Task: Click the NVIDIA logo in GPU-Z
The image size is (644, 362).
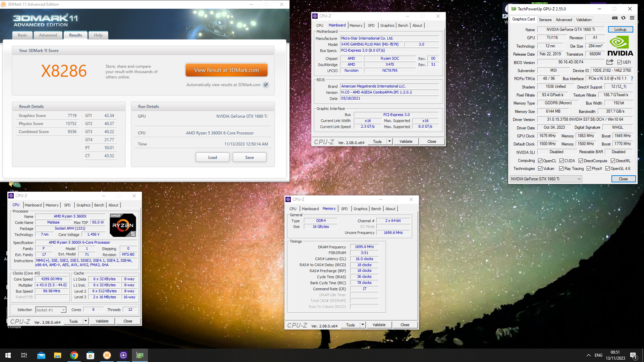Action: point(620,46)
